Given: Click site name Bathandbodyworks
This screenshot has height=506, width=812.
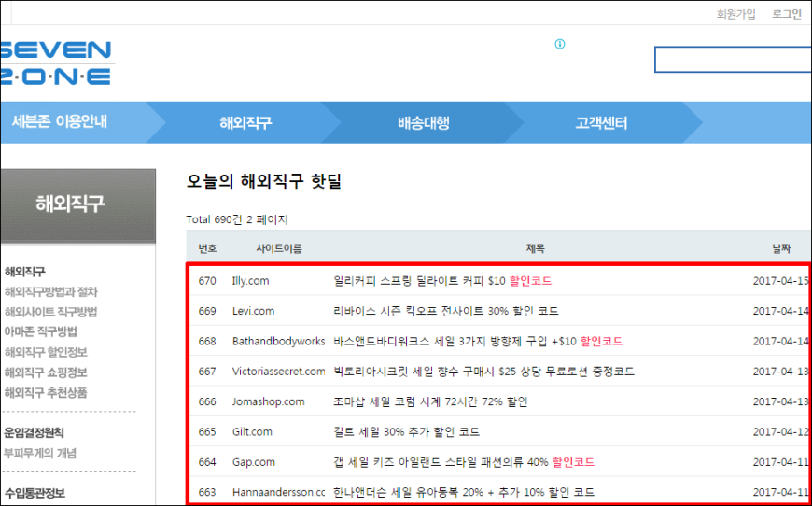Looking at the screenshot, I should coord(279,342).
